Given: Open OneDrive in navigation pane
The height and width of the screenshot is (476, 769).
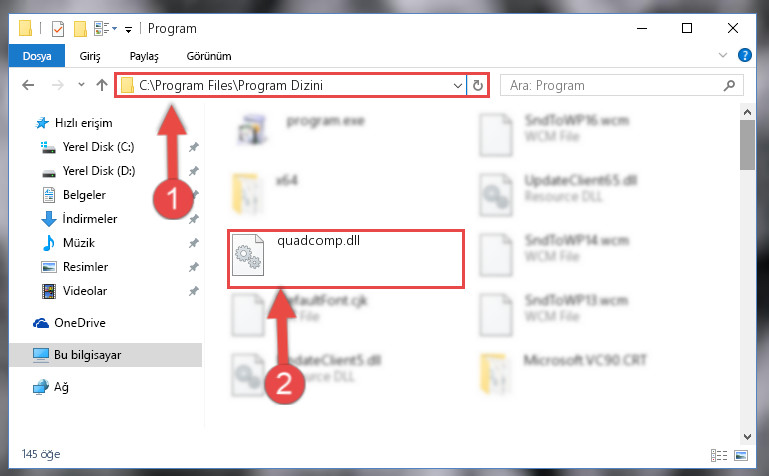Looking at the screenshot, I should pyautogui.click(x=70, y=323).
